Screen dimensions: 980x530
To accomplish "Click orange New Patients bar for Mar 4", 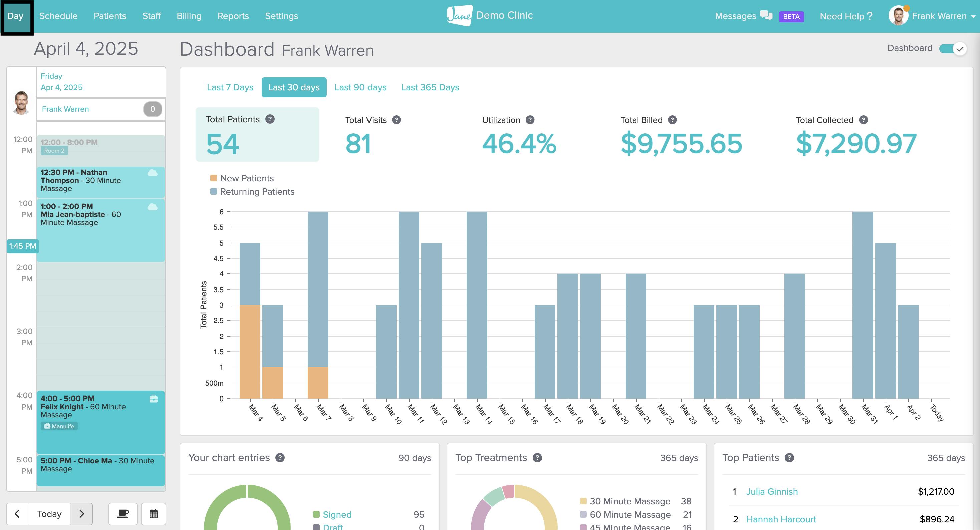I will click(x=250, y=352).
